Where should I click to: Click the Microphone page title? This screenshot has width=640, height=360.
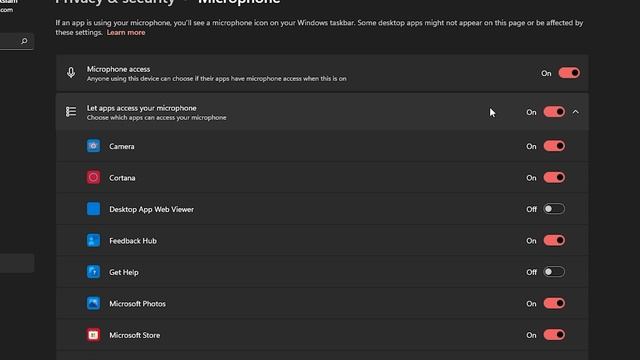239,2
